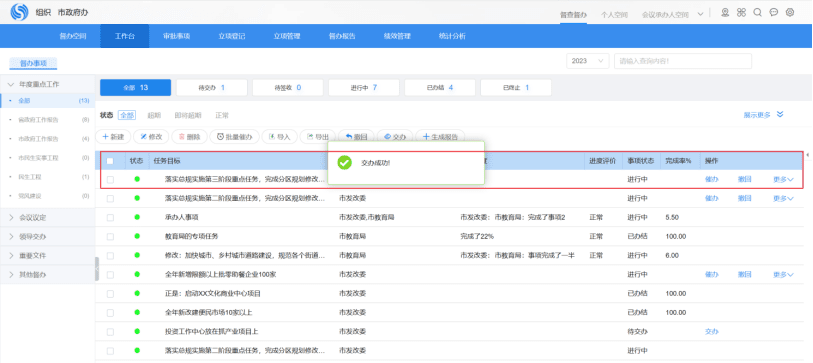
Task: Click the 导出 export toolbar button
Action: pos(317,137)
